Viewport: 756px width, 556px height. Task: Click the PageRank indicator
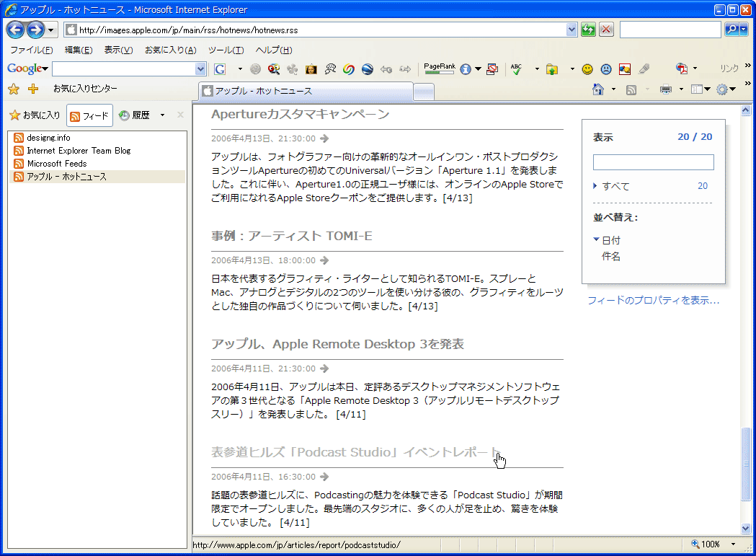pyautogui.click(x=439, y=69)
